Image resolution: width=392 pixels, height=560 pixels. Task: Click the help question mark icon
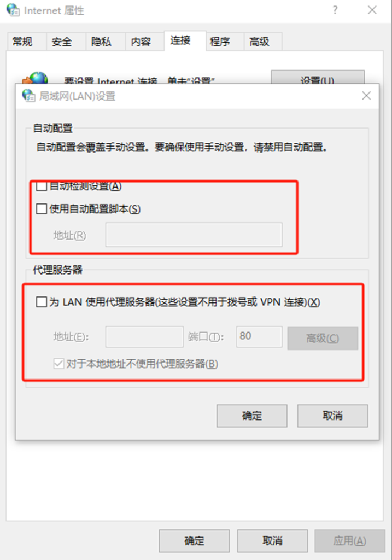click(335, 10)
